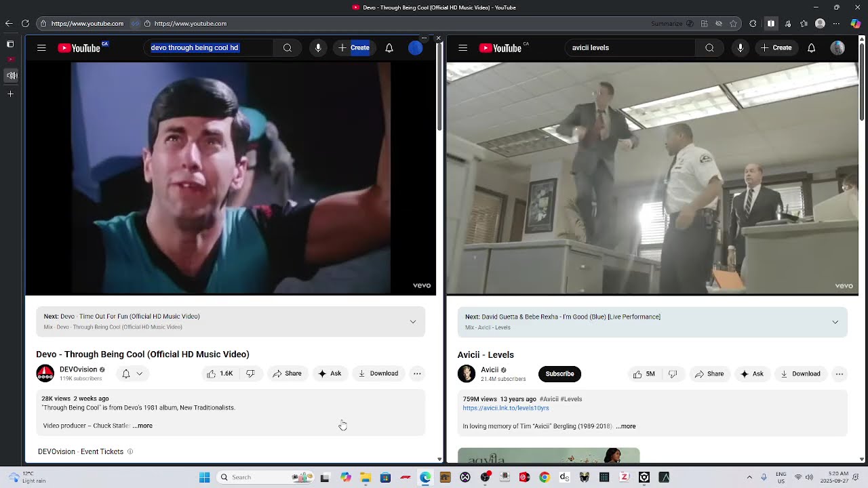This screenshot has height=488, width=868.
Task: Open the Create menu in the Devo pane
Action: 353,48
